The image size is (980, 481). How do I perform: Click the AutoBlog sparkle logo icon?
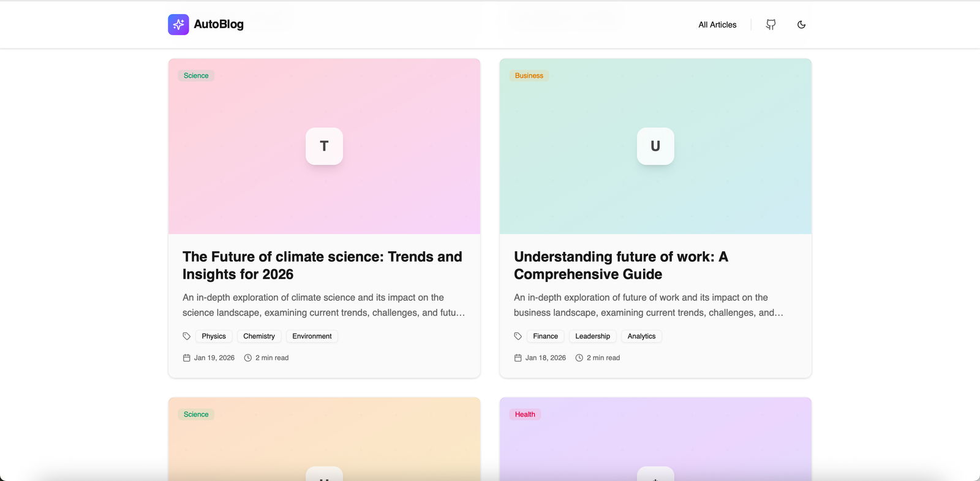click(178, 25)
